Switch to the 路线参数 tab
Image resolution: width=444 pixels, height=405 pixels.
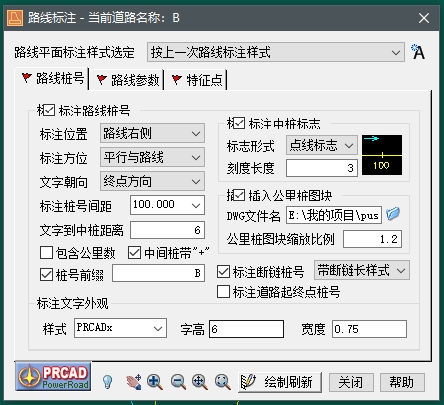[128, 80]
